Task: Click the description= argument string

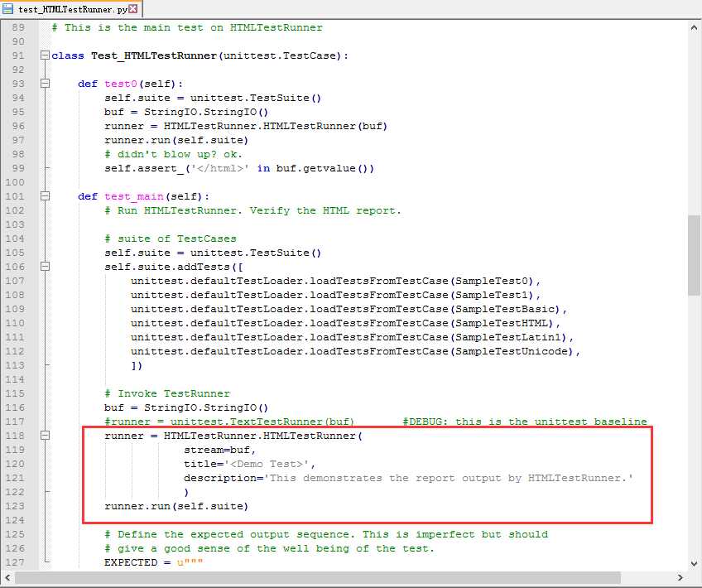Action: [408, 479]
